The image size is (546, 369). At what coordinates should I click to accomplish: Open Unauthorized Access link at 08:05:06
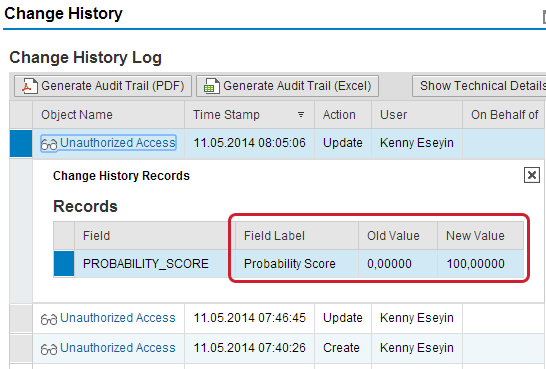(118, 143)
